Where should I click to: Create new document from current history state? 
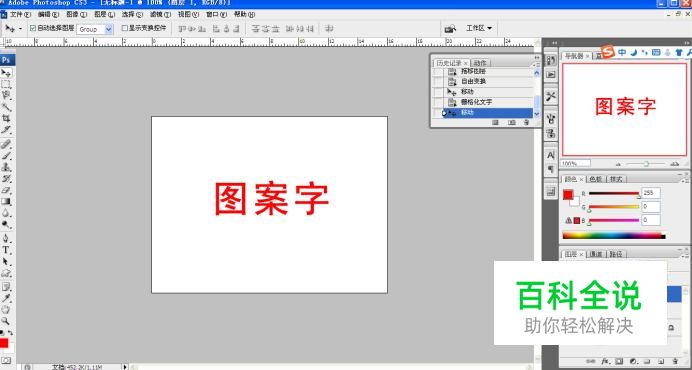(x=495, y=123)
